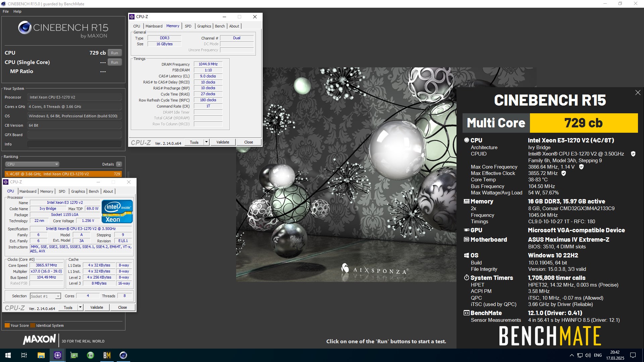Open Task View on taskbar
644x362 pixels.
point(24,355)
